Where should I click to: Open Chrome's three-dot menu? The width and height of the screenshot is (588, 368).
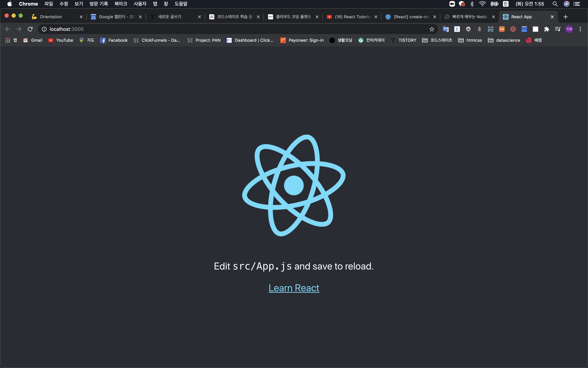point(580,29)
